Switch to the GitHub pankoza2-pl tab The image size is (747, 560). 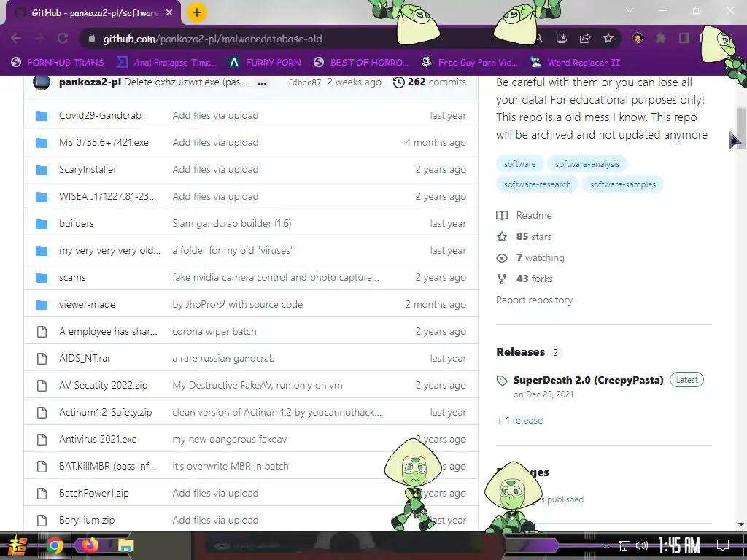(93, 13)
